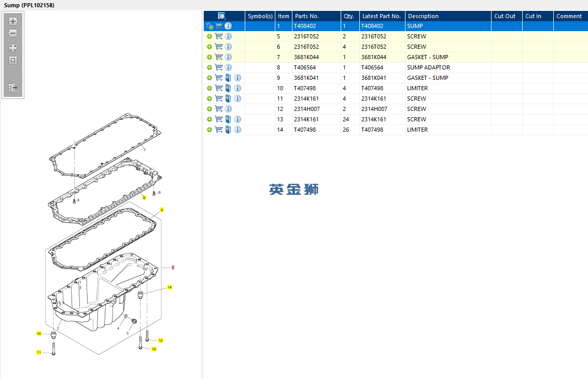Show info for SUMP ADAPTOR T406564

click(x=228, y=67)
